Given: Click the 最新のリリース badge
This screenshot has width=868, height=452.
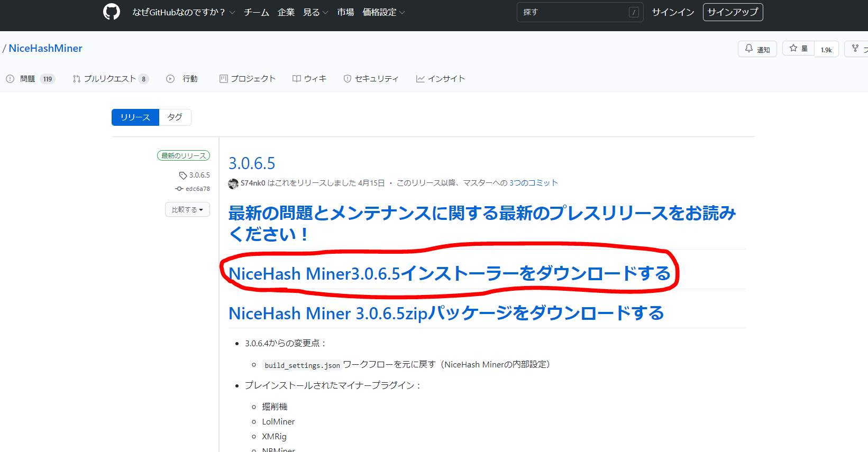Looking at the screenshot, I should (x=184, y=155).
